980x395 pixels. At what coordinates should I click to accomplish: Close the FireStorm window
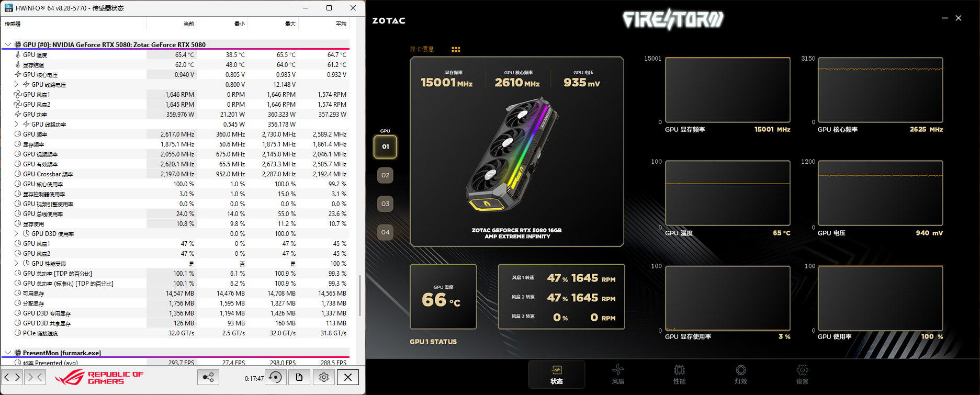tap(959, 18)
